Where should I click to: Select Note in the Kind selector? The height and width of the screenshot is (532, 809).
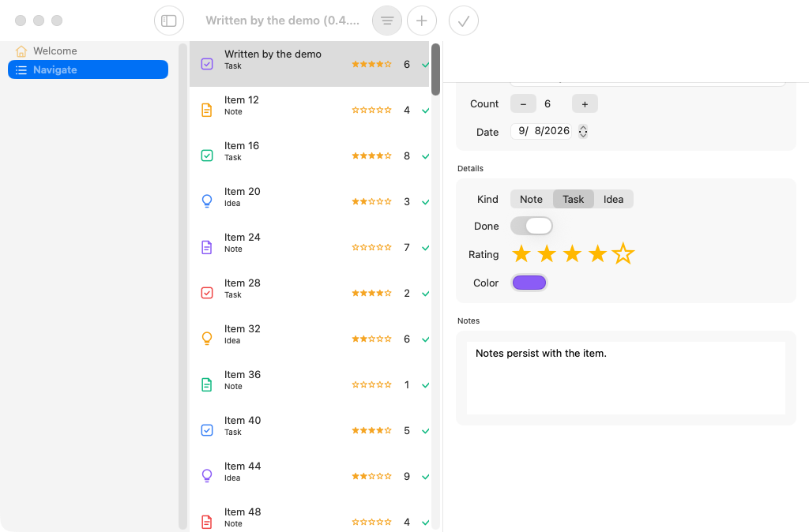click(531, 200)
